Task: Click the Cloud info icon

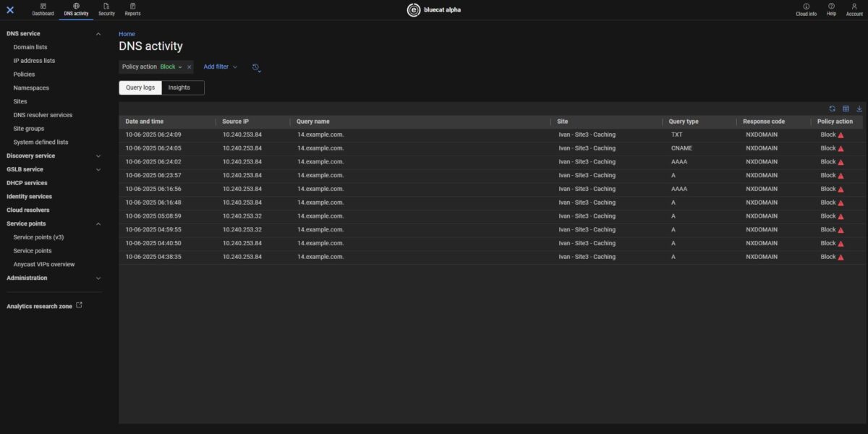Action: (x=806, y=7)
